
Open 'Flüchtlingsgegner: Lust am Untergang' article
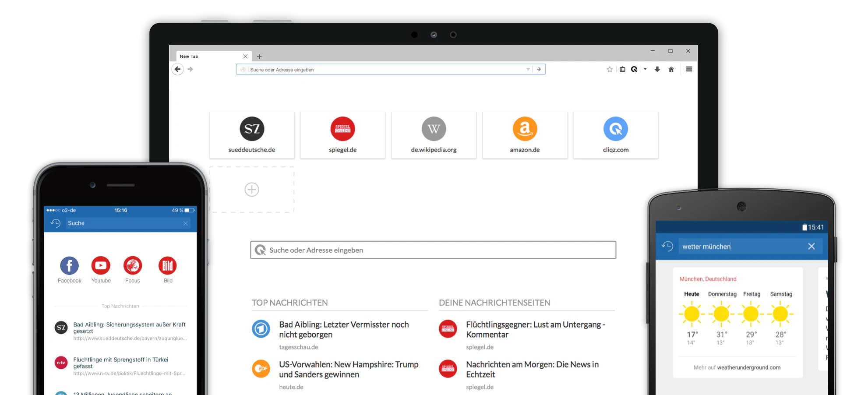pyautogui.click(x=536, y=329)
